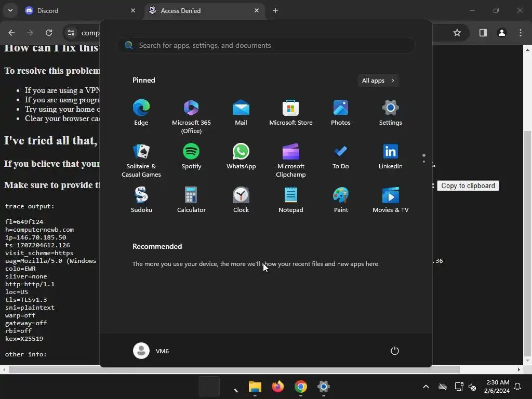Open WhatsApp
This screenshot has width=532, height=399.
[241, 157]
